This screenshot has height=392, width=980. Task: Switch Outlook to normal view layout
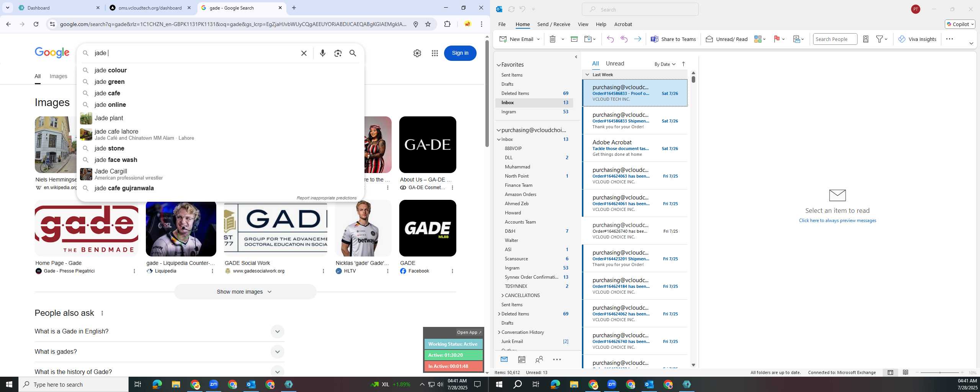[890, 372]
